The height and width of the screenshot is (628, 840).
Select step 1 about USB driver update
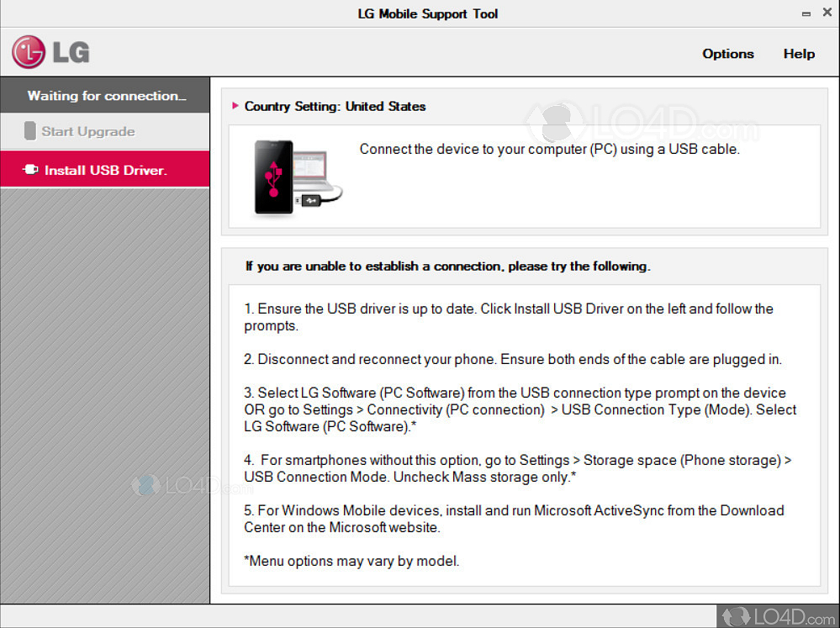click(509, 317)
